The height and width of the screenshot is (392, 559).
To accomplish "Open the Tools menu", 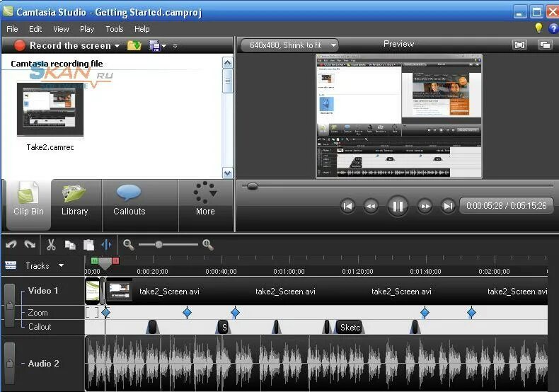I will click(x=115, y=29).
